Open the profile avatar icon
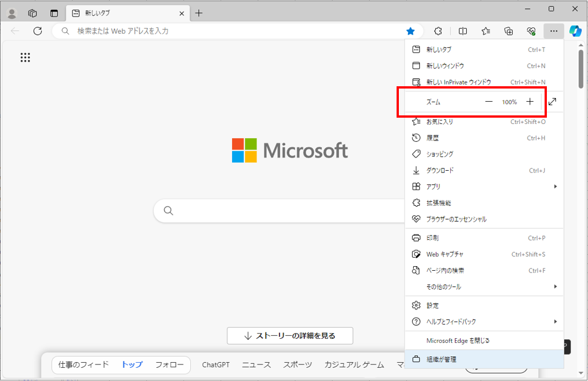The image size is (588, 381). click(12, 14)
